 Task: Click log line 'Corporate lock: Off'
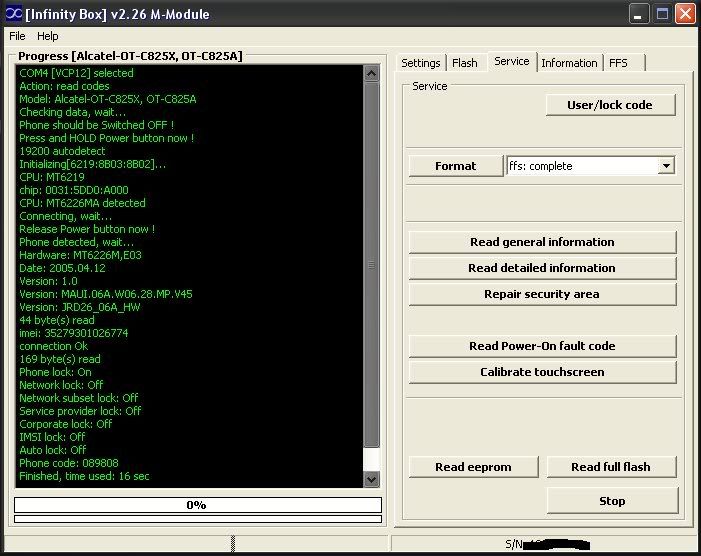(x=65, y=424)
